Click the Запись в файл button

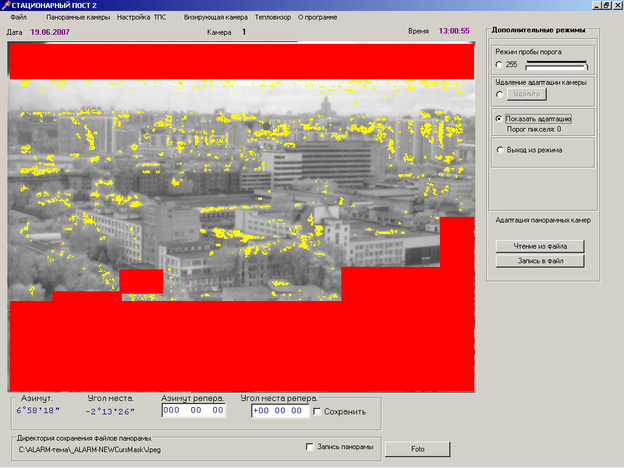point(540,261)
